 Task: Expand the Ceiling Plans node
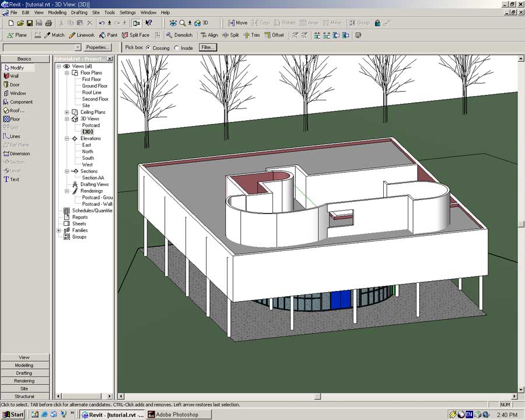pyautogui.click(x=66, y=112)
